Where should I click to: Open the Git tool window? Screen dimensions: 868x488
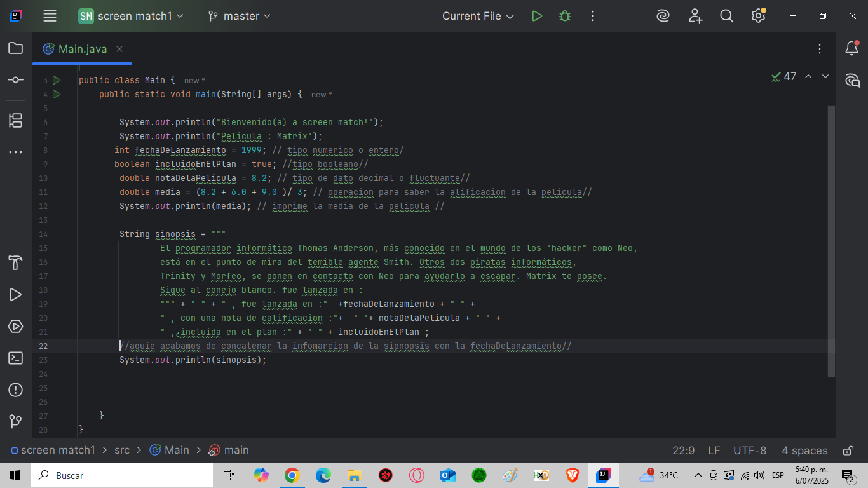pos(16,421)
